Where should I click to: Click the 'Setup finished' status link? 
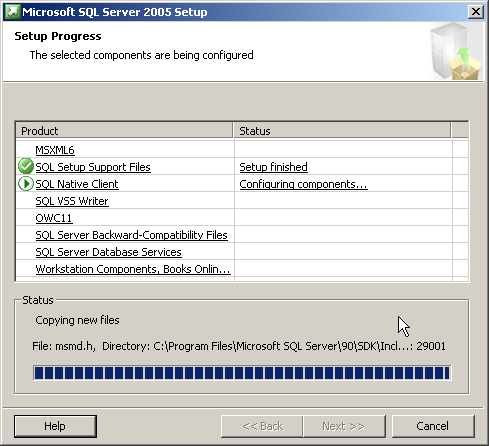273,167
